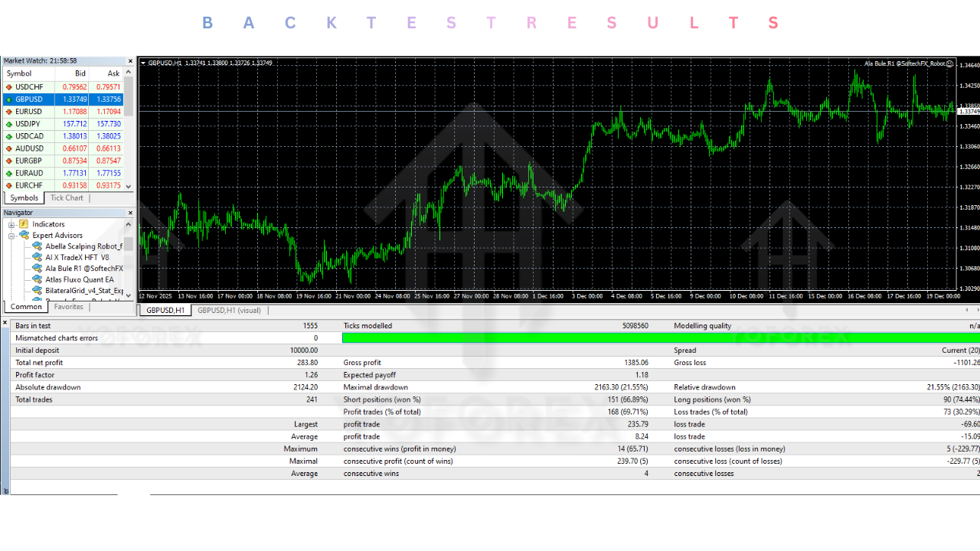
Task: Select the Abella Scalping Robot EA icon
Action: pos(37,246)
